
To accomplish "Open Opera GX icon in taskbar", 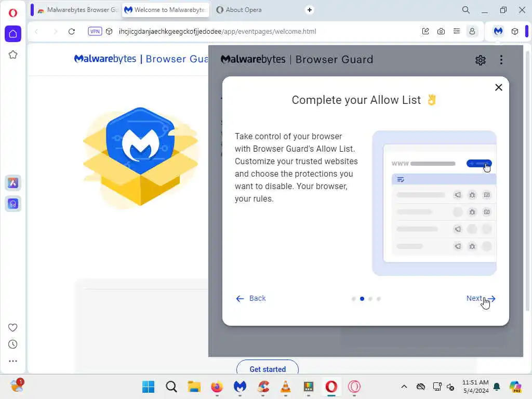I will pos(354,387).
